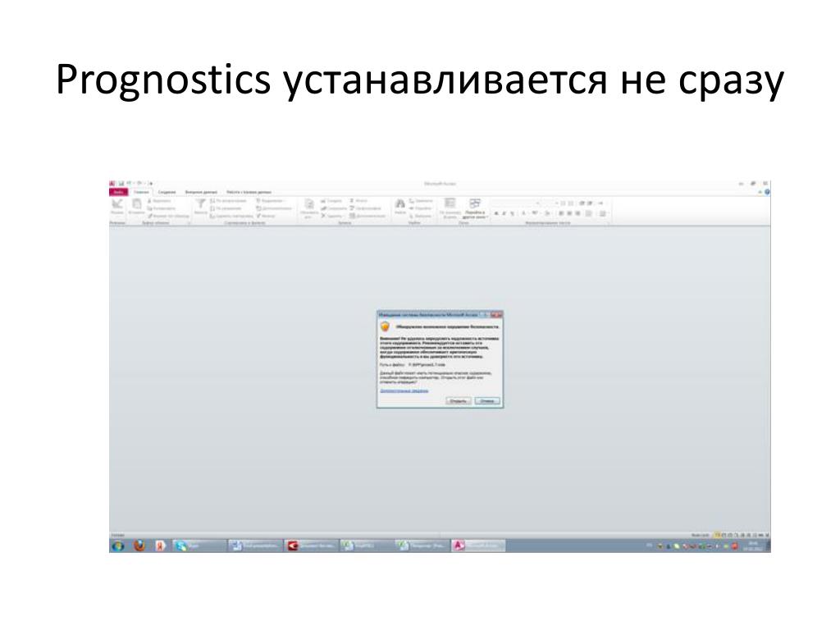This screenshot has height=630, width=840.
Task: Click the Открыть button in security dialog
Action: 459,400
